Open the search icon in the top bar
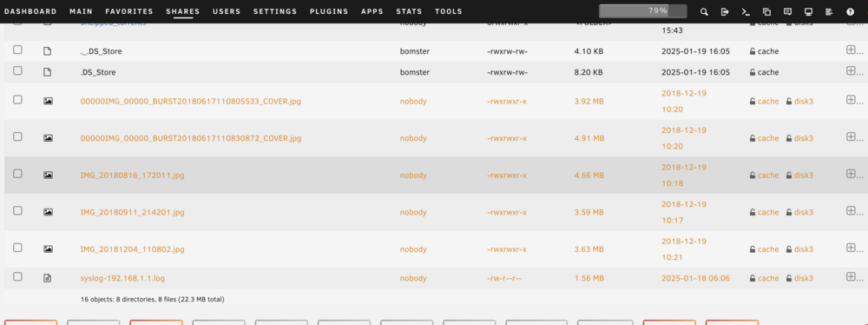Viewport: 868px width, 325px height. pos(704,11)
